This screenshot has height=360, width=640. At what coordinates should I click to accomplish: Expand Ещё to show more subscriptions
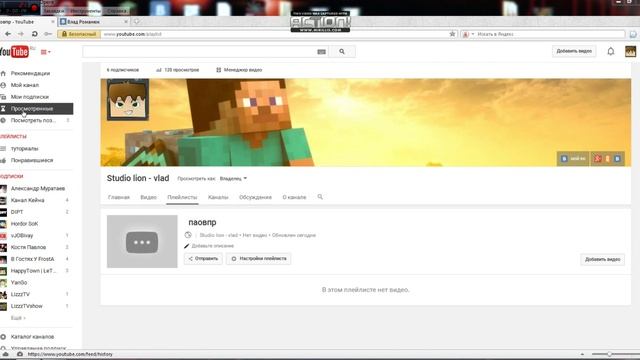coord(18,318)
